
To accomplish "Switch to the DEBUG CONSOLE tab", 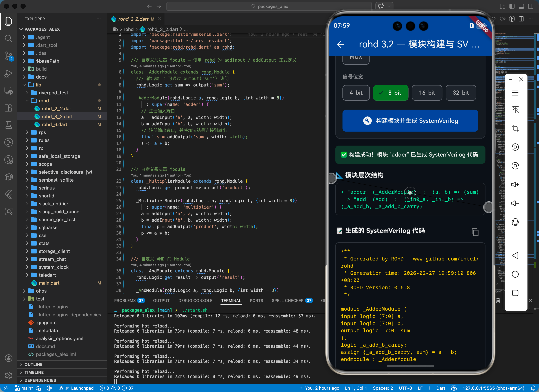I will tap(195, 300).
